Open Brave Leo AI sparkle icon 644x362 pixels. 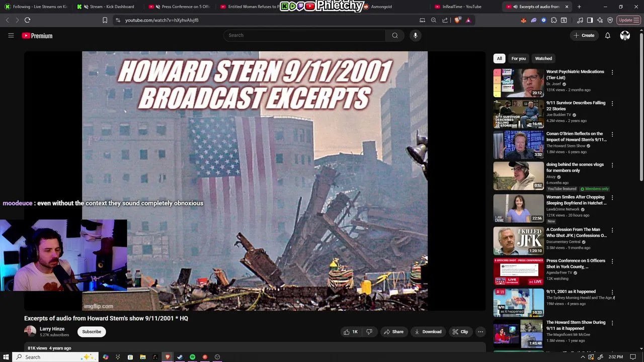[x=600, y=20]
